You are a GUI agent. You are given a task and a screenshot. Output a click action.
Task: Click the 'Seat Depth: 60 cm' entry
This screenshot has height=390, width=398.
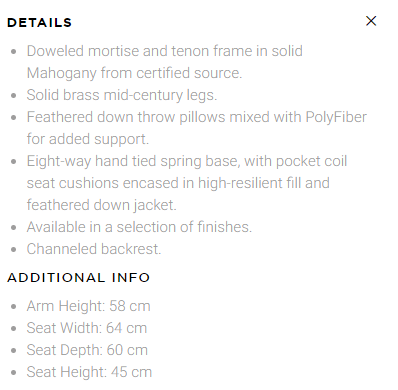[x=87, y=350]
